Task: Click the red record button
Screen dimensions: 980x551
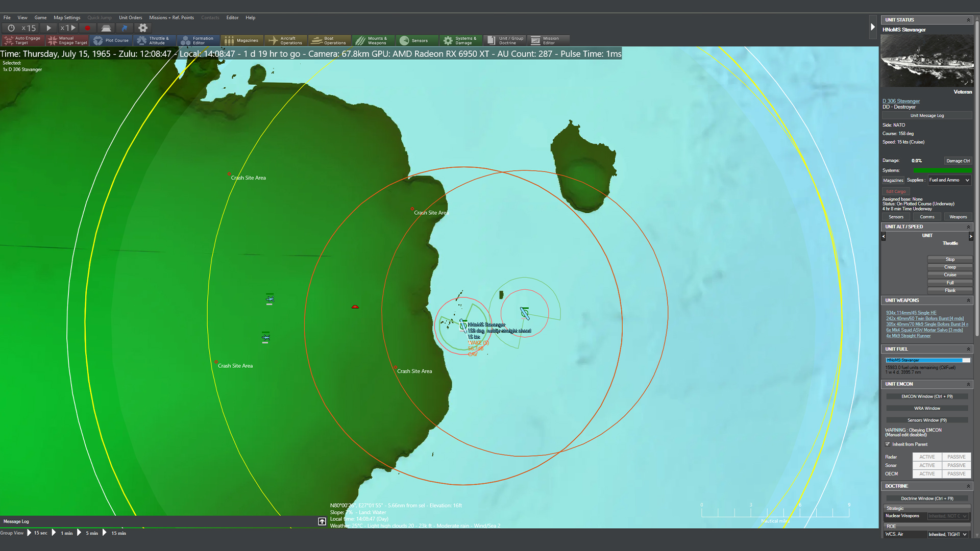Action: (x=87, y=28)
